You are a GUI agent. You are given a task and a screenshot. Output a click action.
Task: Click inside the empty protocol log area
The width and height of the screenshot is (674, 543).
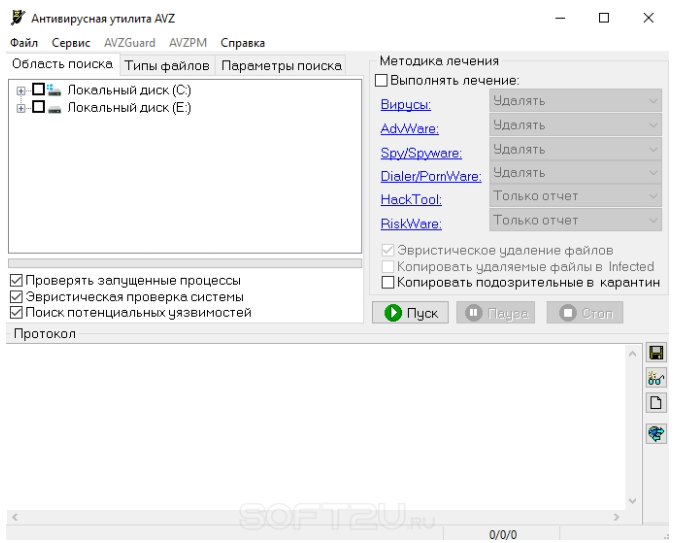click(x=316, y=426)
